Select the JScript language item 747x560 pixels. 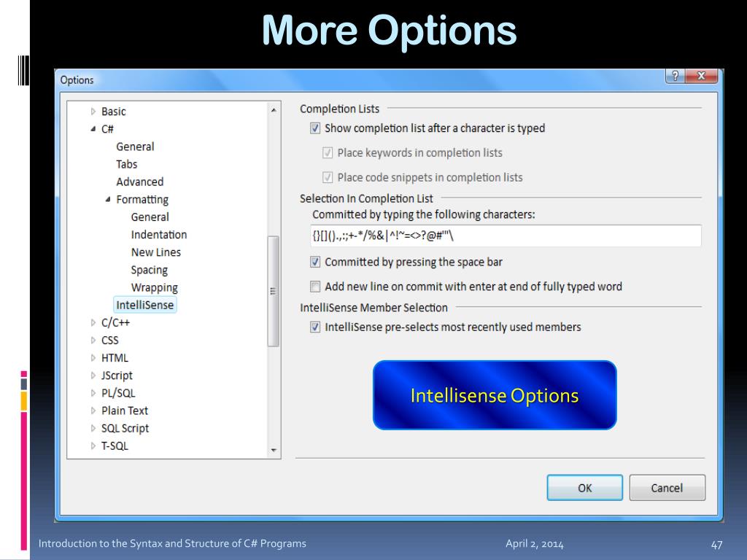(117, 376)
